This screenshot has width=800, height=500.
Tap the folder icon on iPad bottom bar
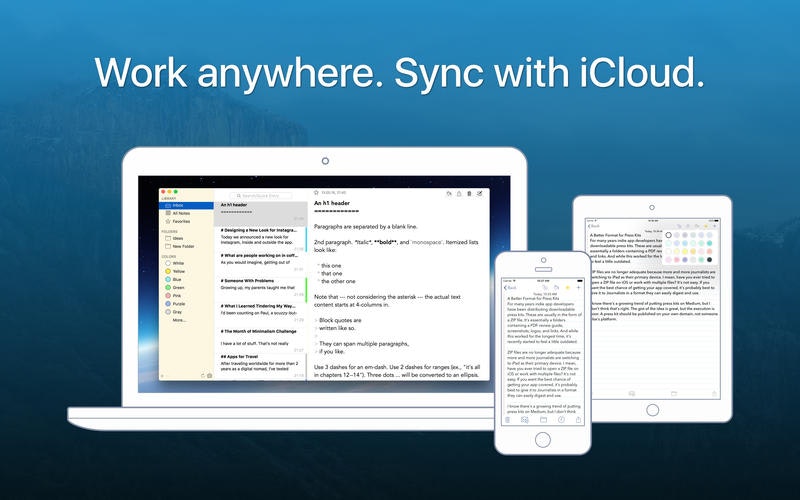coord(674,393)
